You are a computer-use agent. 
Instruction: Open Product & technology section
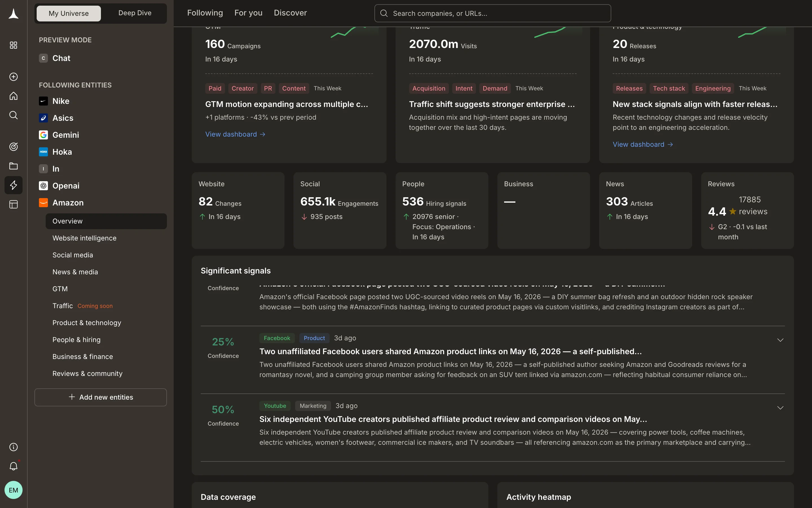click(106, 323)
